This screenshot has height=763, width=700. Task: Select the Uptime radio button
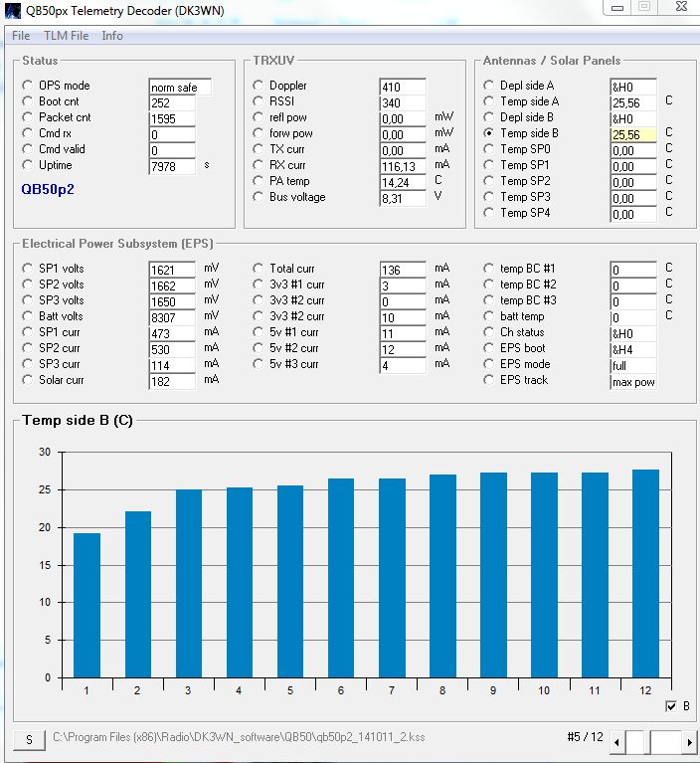click(x=27, y=165)
